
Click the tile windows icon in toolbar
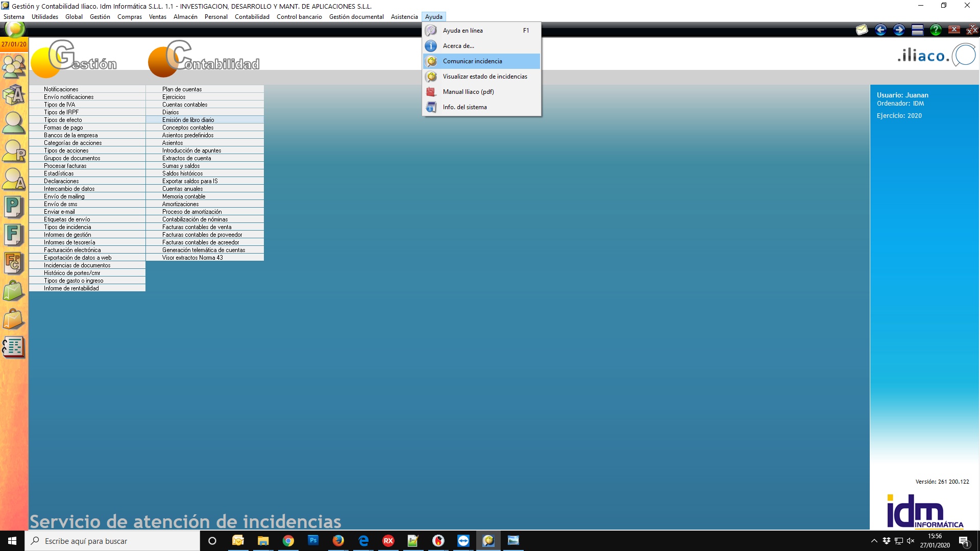[917, 30]
